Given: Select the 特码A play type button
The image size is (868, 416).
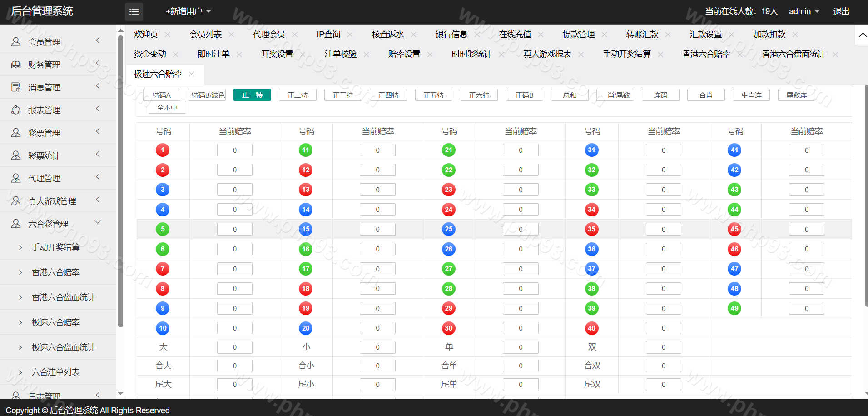Looking at the screenshot, I should click(162, 95).
